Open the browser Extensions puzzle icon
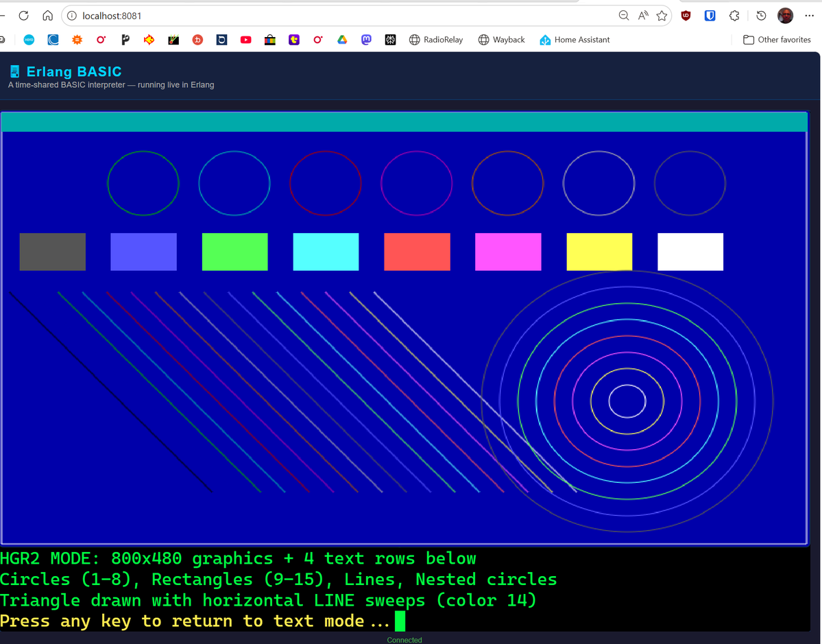The height and width of the screenshot is (644, 822). (x=734, y=15)
